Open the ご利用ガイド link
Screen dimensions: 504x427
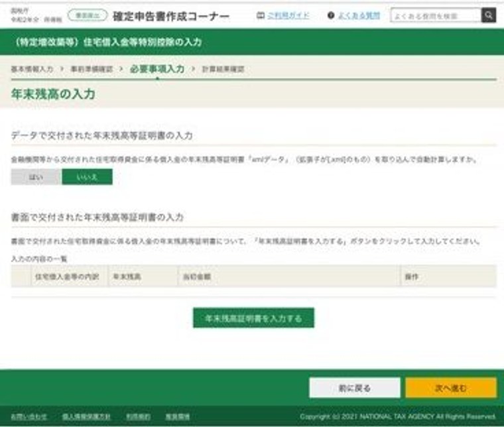point(288,15)
